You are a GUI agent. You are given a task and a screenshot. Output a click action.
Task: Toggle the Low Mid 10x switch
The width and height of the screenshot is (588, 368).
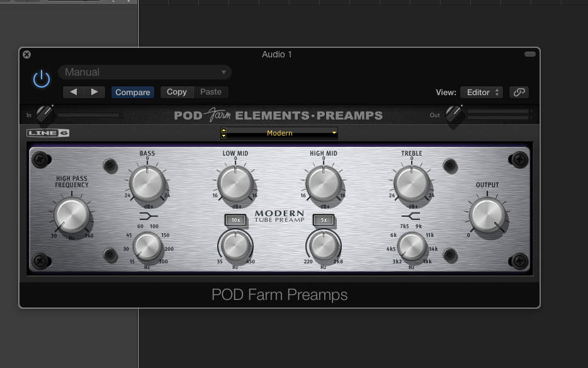point(236,220)
